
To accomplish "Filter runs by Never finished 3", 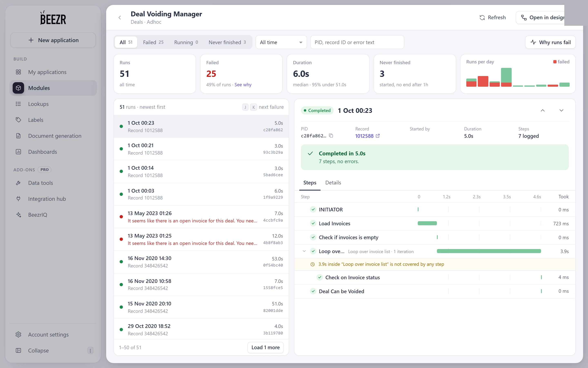I will (227, 42).
